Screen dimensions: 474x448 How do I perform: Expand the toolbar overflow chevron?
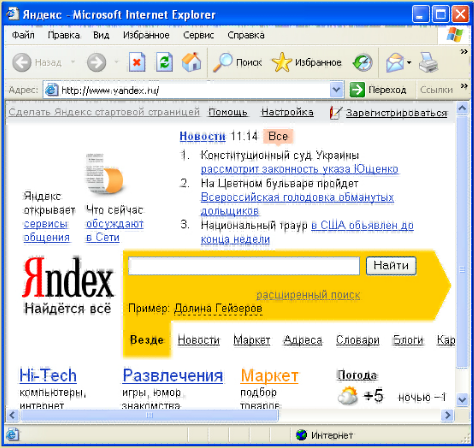[x=464, y=51]
